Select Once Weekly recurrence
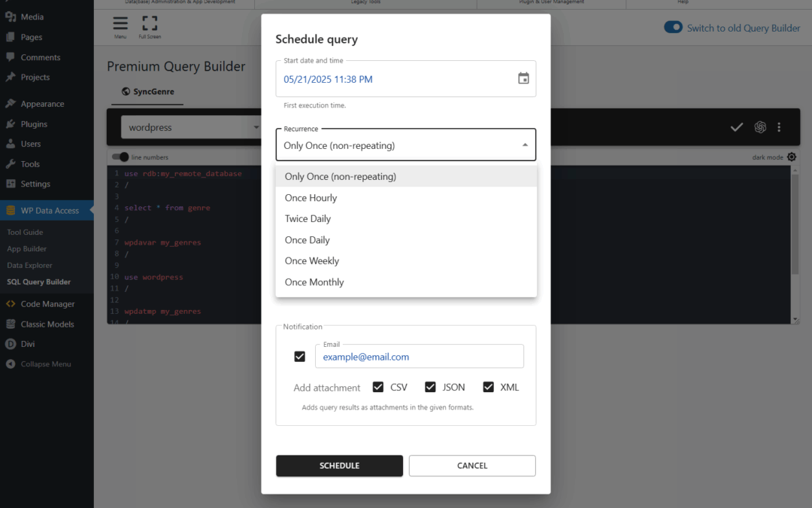Image resolution: width=812 pixels, height=508 pixels. (406, 261)
